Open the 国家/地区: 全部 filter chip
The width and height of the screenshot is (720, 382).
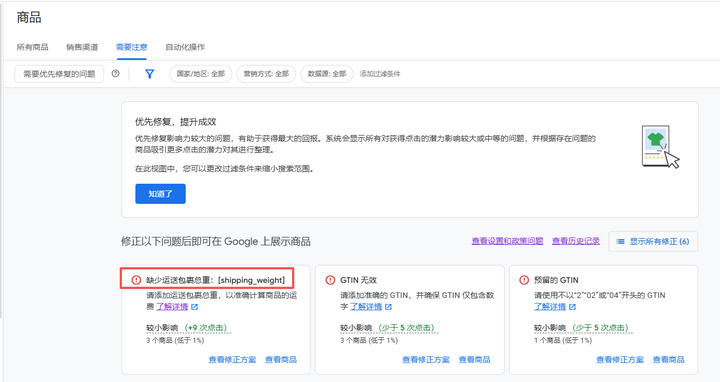(201, 74)
